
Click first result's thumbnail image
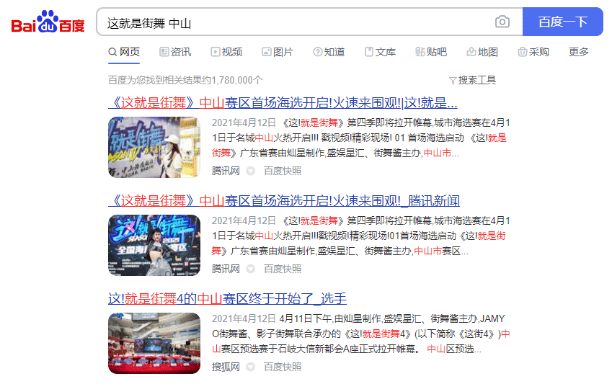pyautogui.click(x=154, y=147)
